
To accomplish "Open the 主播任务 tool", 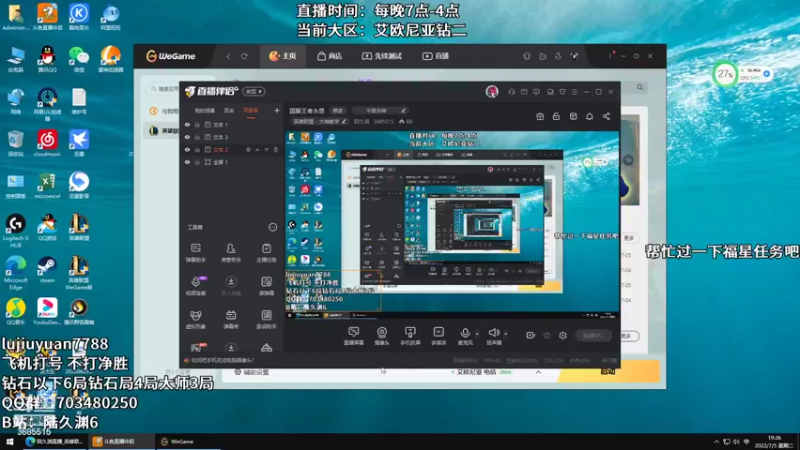I will [266, 253].
